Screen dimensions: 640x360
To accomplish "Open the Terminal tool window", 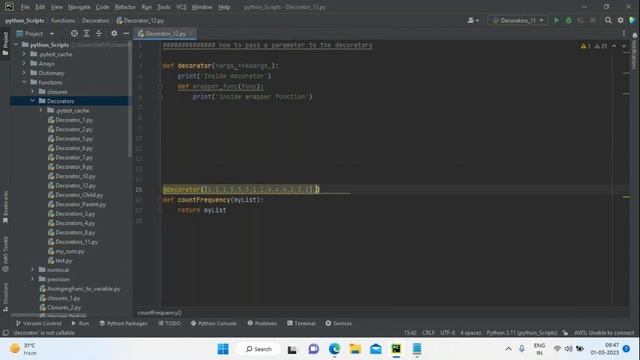I will point(301,323).
